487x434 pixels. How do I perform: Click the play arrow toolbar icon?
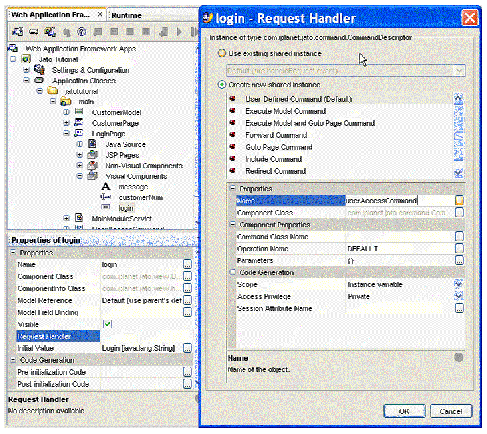coord(179,32)
